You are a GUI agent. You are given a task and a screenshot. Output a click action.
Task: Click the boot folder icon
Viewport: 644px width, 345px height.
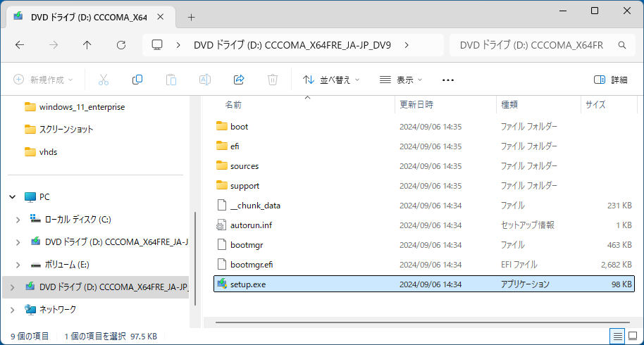[x=222, y=126]
